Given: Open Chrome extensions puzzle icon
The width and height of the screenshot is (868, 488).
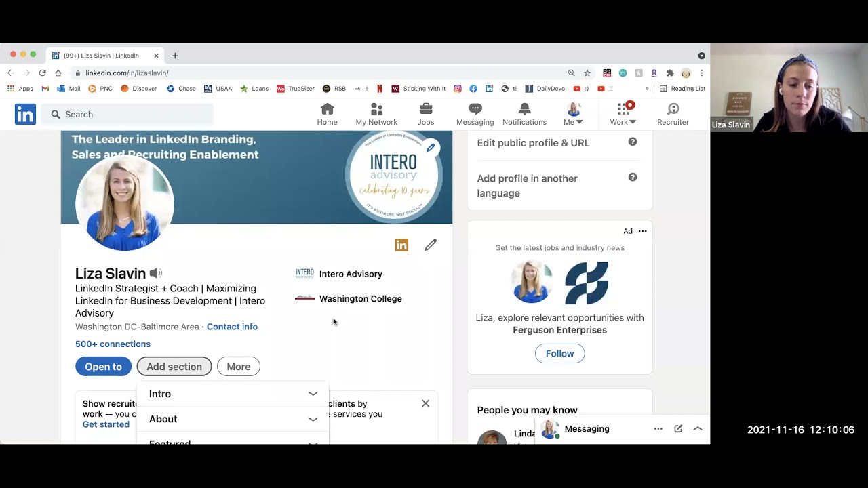Looking at the screenshot, I should pyautogui.click(x=670, y=73).
